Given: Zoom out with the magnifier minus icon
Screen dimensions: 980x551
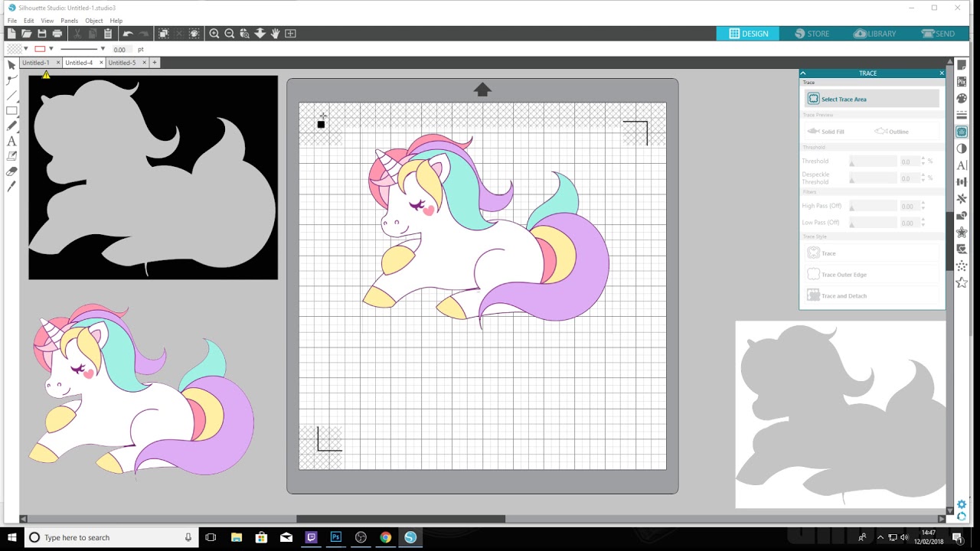Looking at the screenshot, I should (x=229, y=34).
